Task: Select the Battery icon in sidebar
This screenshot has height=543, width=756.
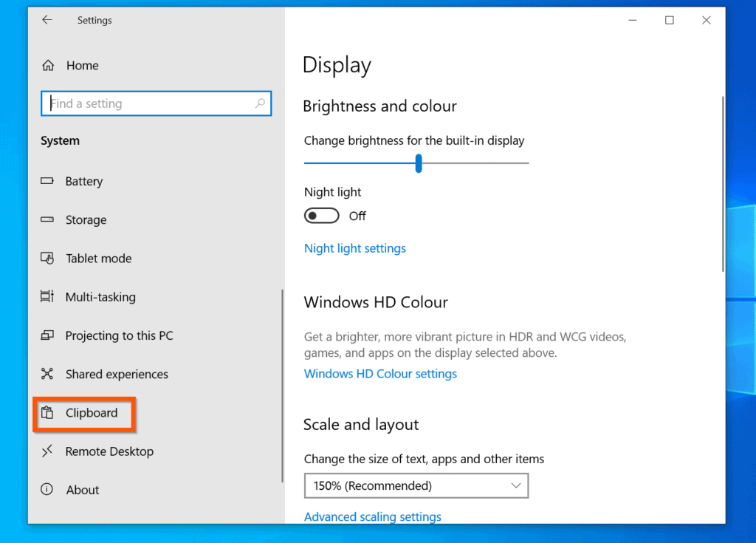Action: pyautogui.click(x=47, y=181)
